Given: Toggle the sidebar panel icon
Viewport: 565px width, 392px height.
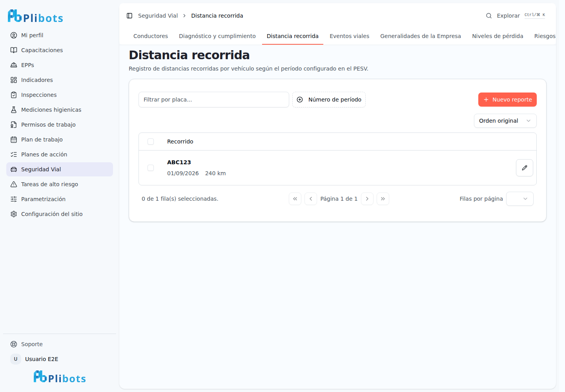Looking at the screenshot, I should point(129,16).
